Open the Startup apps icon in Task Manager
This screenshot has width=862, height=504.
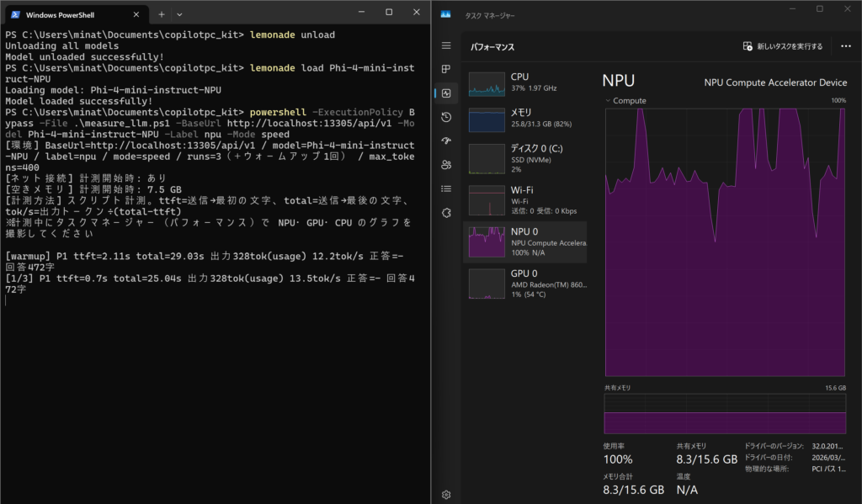(x=446, y=141)
